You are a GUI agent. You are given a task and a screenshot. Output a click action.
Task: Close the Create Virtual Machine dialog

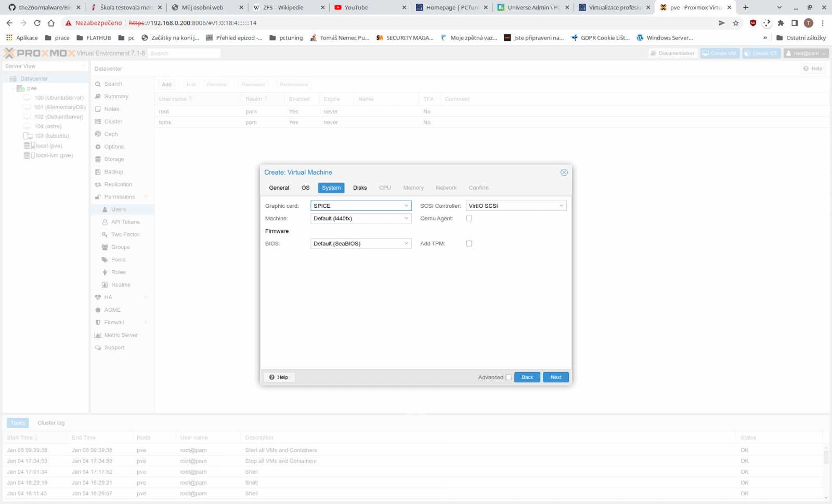(x=564, y=173)
